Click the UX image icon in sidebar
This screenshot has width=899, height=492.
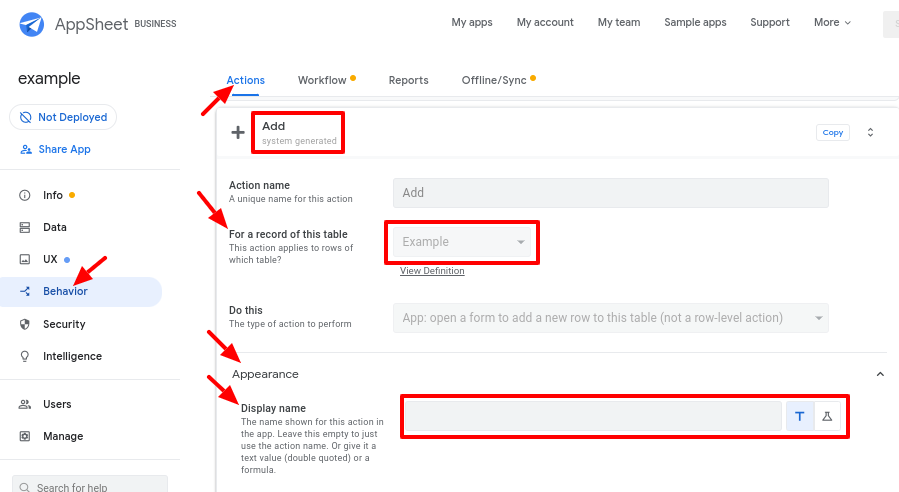coord(25,259)
